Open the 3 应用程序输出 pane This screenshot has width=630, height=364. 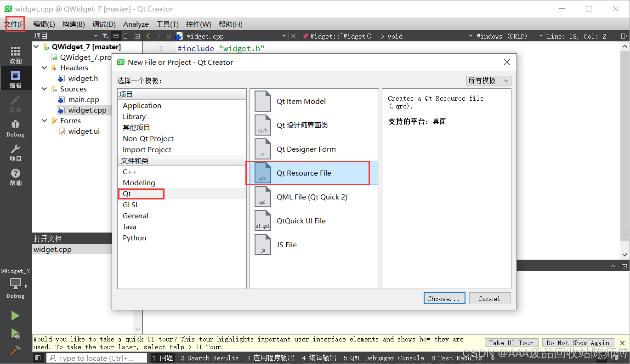[270, 358]
